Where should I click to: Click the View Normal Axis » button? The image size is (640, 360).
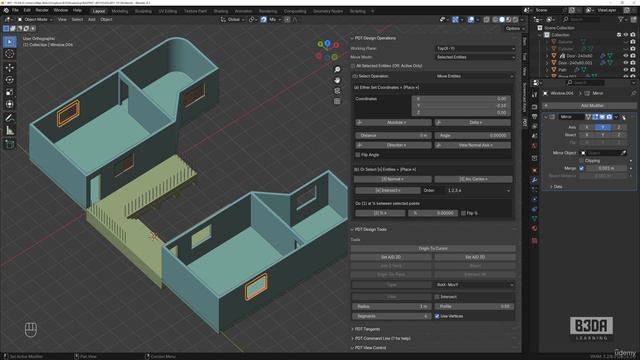tap(473, 145)
